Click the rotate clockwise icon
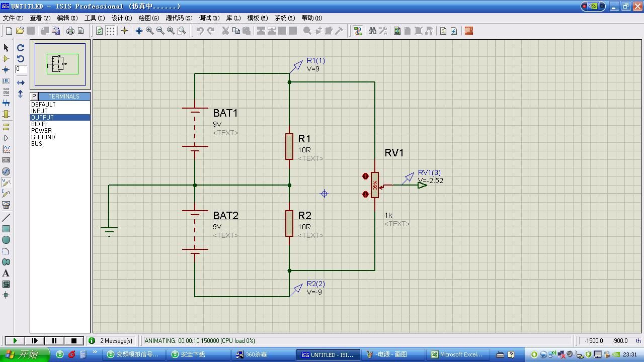Viewport: 644px width, 362px height. click(x=21, y=48)
